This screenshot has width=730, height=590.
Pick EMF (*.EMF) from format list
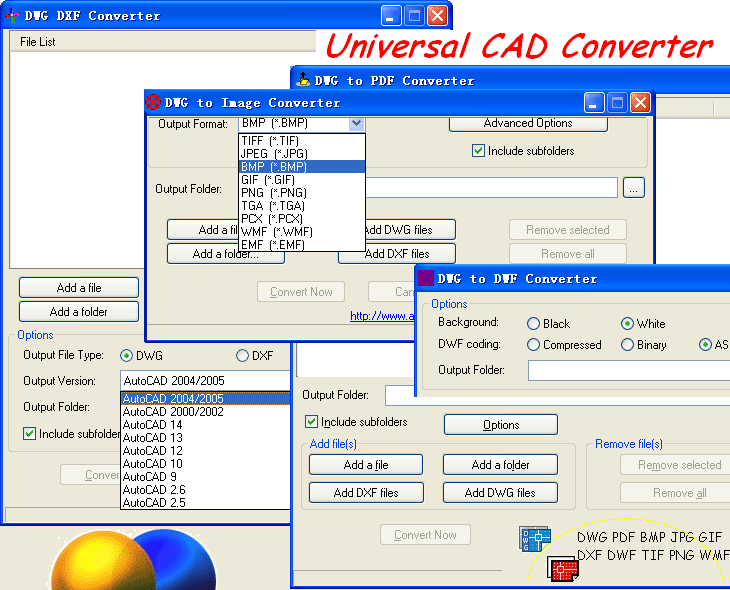click(302, 244)
